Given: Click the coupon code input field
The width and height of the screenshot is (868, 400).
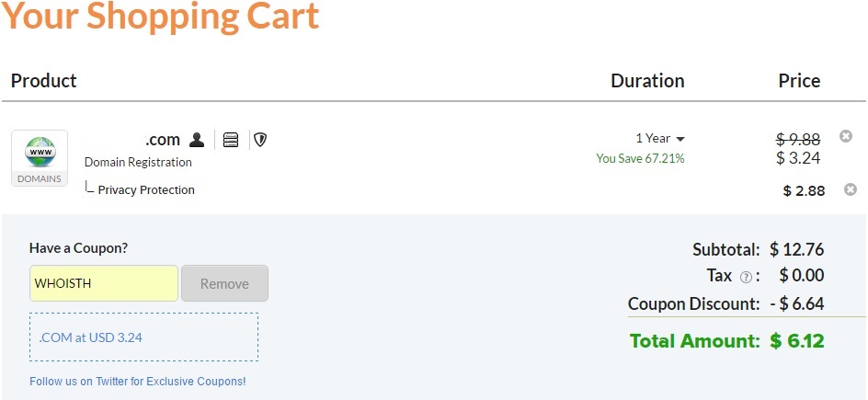Looking at the screenshot, I should click(104, 283).
